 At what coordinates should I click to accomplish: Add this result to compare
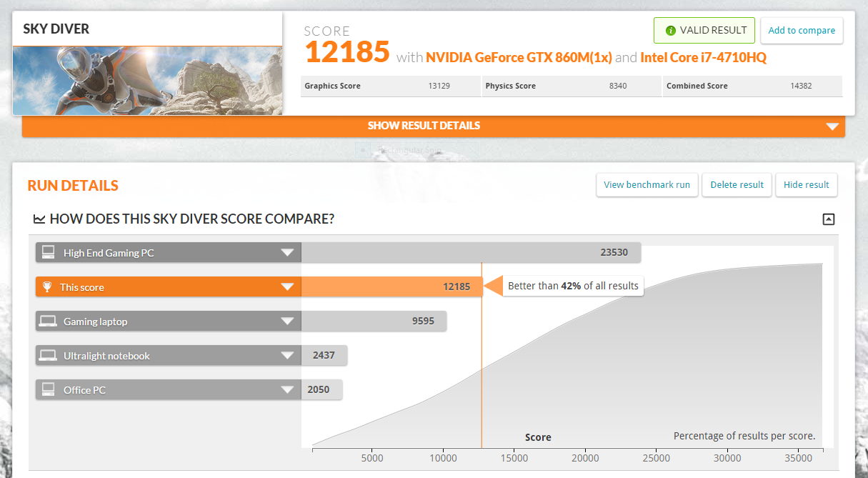pyautogui.click(x=802, y=31)
